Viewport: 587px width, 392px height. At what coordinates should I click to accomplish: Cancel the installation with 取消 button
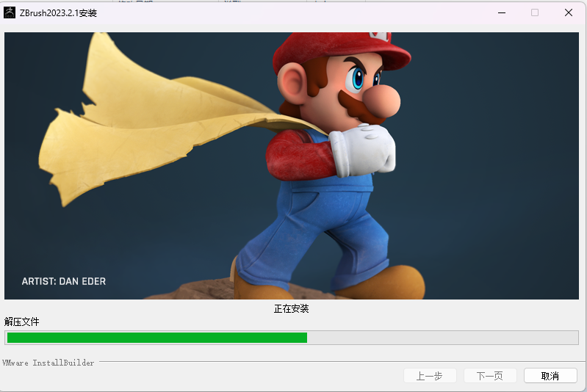click(550, 376)
